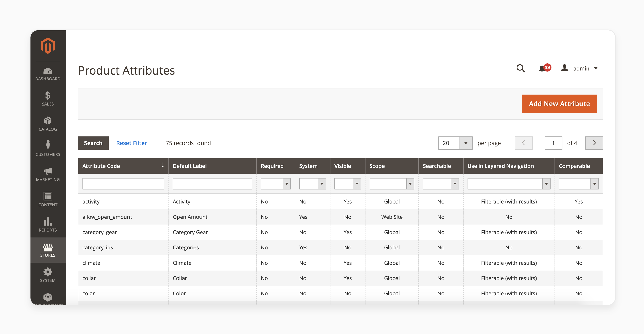Open the Scope filter dropdown
The width and height of the screenshot is (644, 334).
(x=392, y=184)
